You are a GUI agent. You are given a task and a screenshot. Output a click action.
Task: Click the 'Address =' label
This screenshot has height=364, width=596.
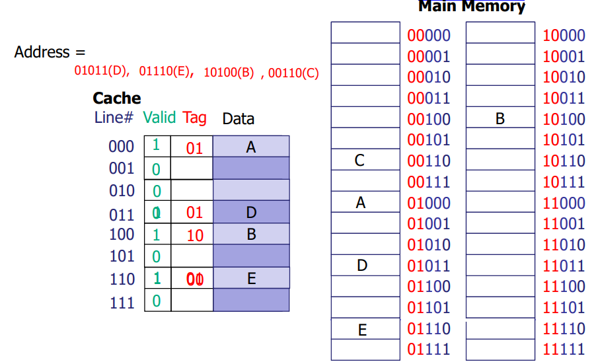pyautogui.click(x=50, y=52)
